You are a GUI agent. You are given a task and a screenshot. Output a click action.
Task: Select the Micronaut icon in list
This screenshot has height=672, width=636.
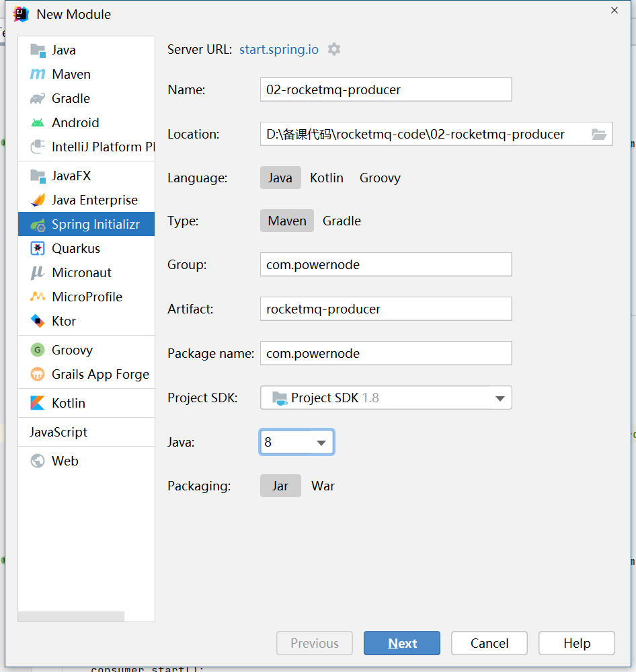tap(38, 273)
